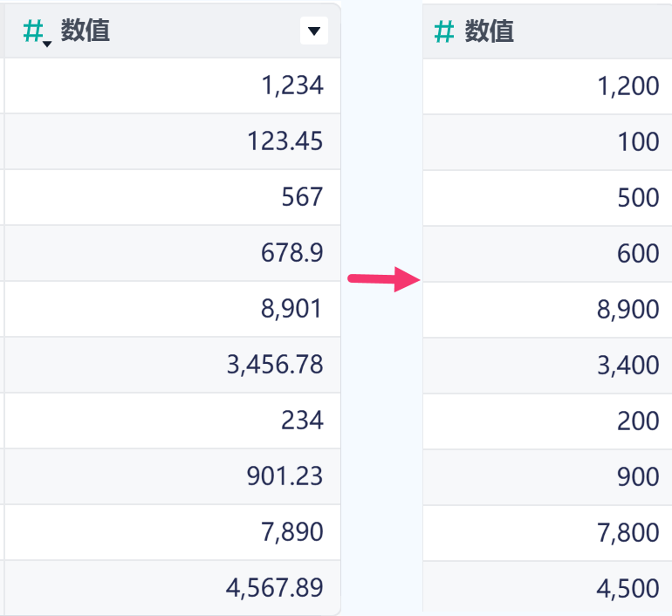This screenshot has height=616, width=672.
Task: Select the result cell 500
Action: (x=547, y=198)
